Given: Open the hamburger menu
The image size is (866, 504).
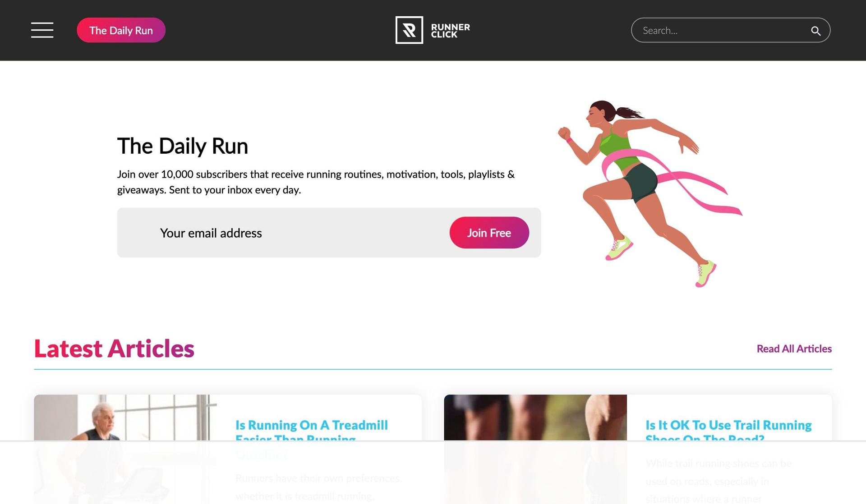Looking at the screenshot, I should (x=42, y=30).
